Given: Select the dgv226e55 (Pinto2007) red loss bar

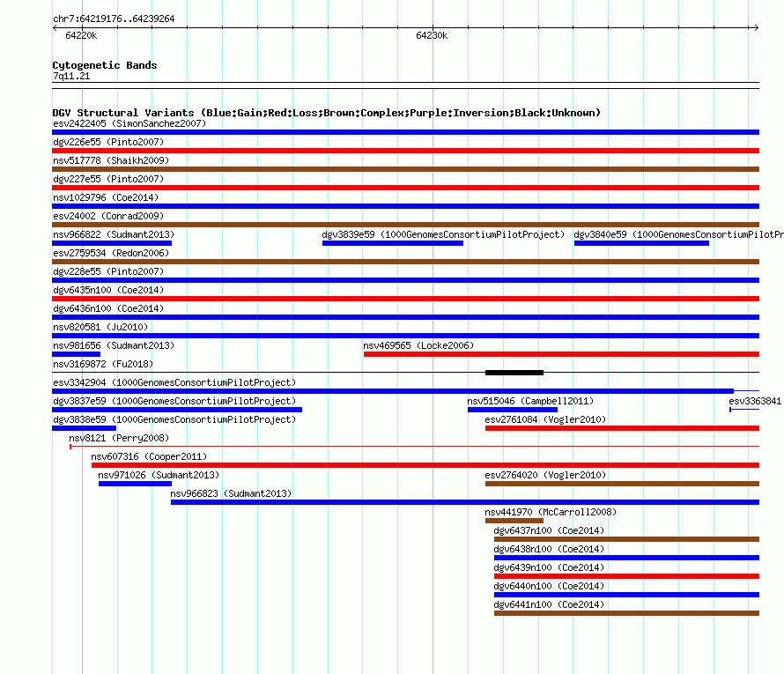Looking at the screenshot, I should [x=405, y=151].
